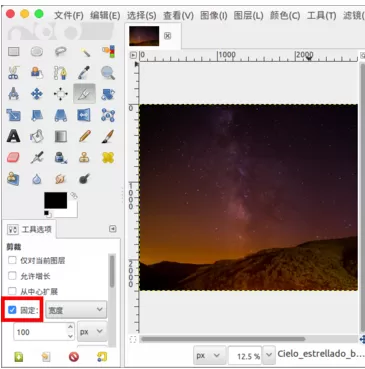Select the Bucket Fill tool

pyautogui.click(x=37, y=136)
